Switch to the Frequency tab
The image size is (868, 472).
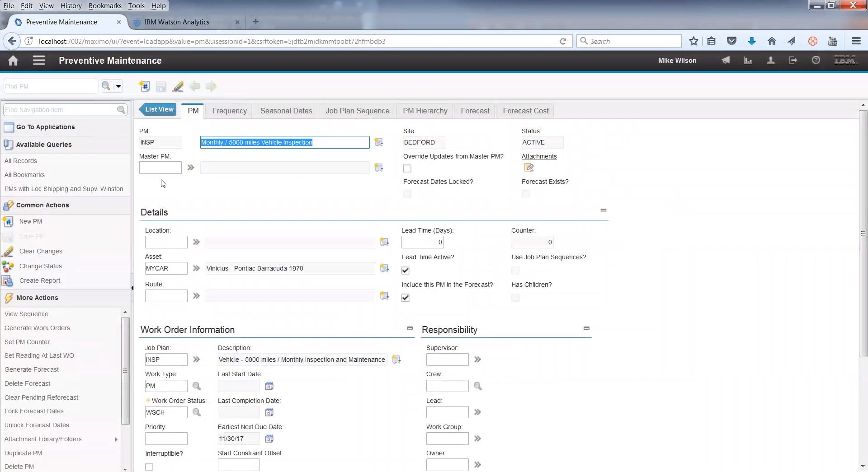(229, 111)
